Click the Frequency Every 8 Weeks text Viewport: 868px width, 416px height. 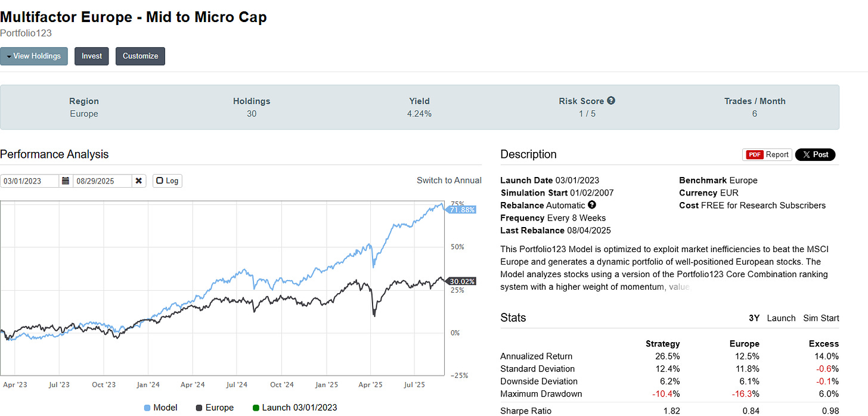point(553,218)
